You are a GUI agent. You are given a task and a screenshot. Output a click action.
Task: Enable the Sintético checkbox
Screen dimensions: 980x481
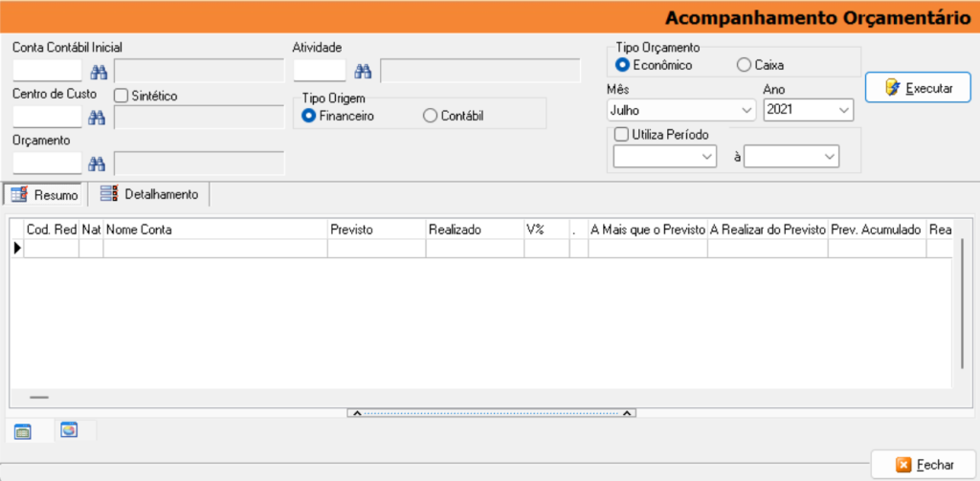click(x=122, y=96)
